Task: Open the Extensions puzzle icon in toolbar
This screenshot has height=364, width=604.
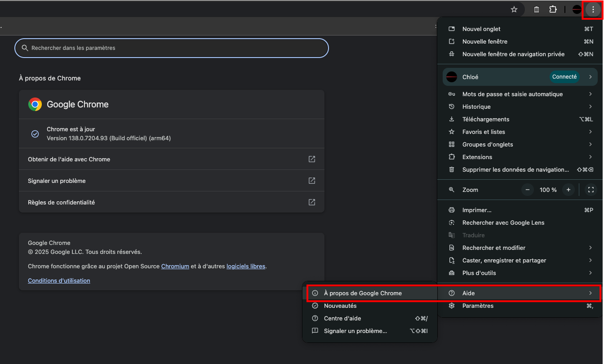Action: (x=553, y=9)
